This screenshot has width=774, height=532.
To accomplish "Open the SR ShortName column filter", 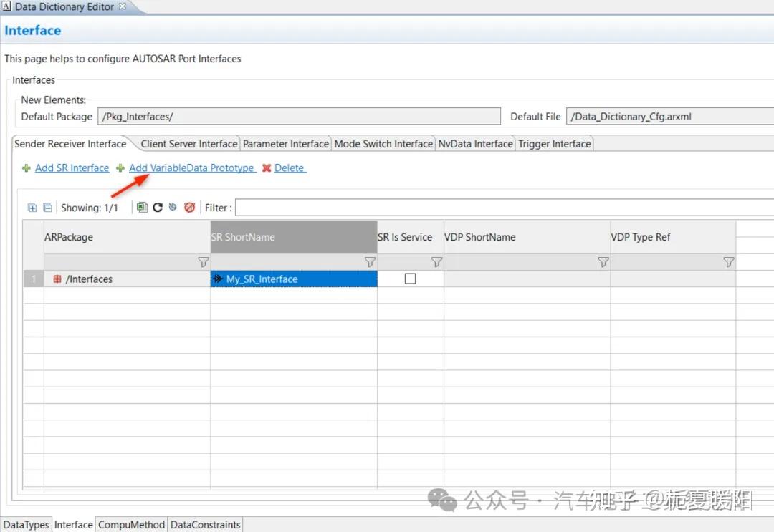I will pos(370,261).
